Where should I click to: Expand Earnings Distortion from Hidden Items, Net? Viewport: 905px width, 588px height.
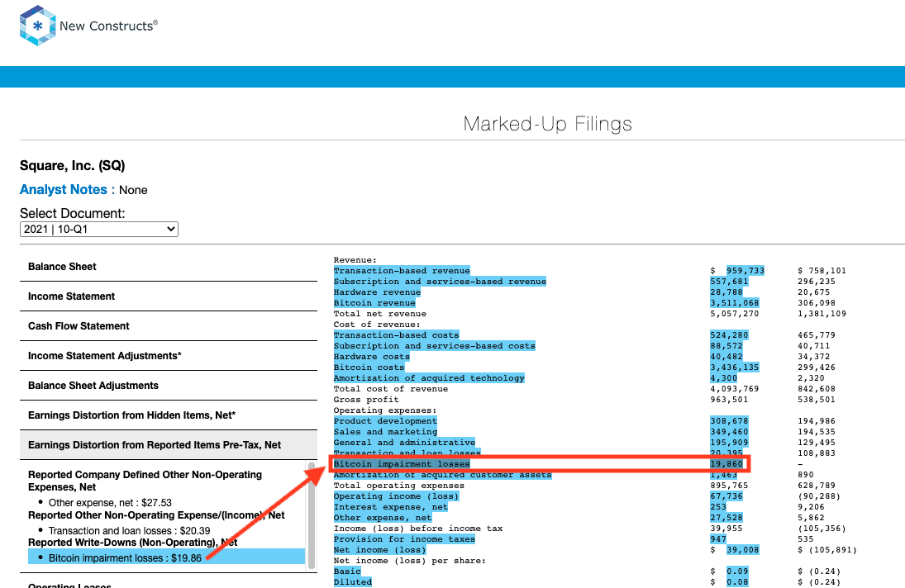tap(169, 415)
